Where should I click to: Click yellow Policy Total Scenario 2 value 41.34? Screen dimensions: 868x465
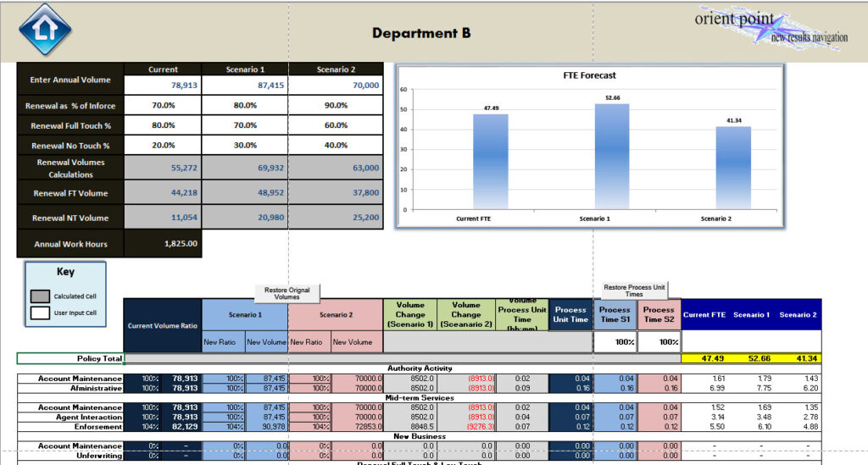806,358
